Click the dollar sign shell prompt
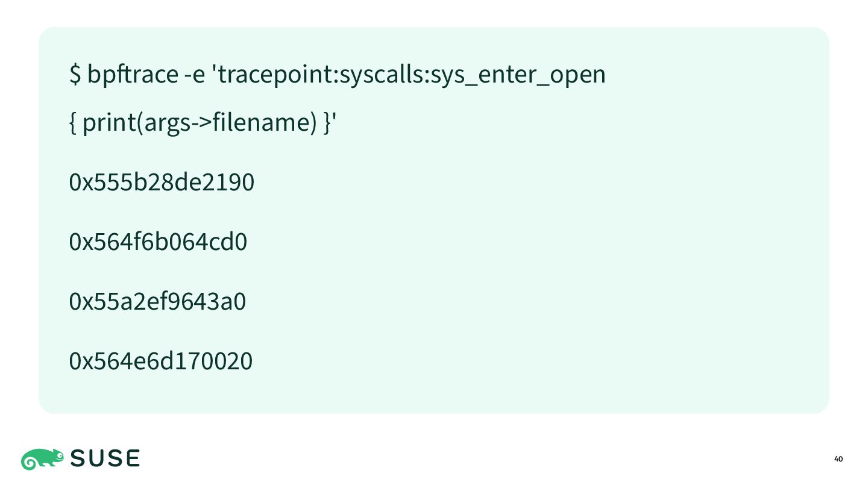Viewport: 868px width, 488px height. [75, 75]
